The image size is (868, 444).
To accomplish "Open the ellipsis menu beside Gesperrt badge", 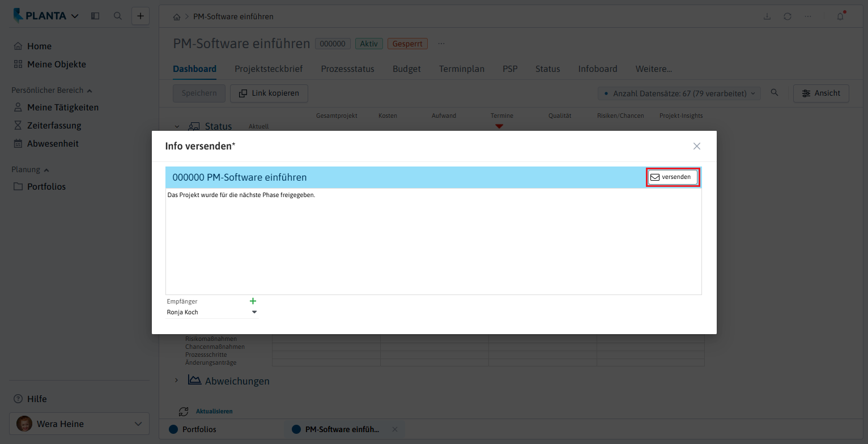I will [x=442, y=44].
